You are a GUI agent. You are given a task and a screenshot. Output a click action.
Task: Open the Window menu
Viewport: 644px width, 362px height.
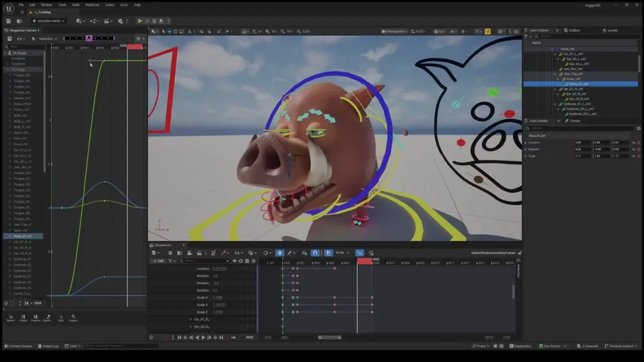coord(46,5)
